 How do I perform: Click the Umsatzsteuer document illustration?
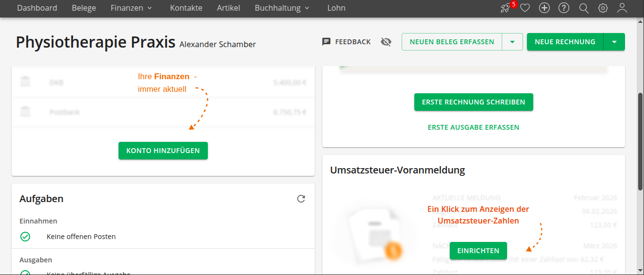(374, 233)
